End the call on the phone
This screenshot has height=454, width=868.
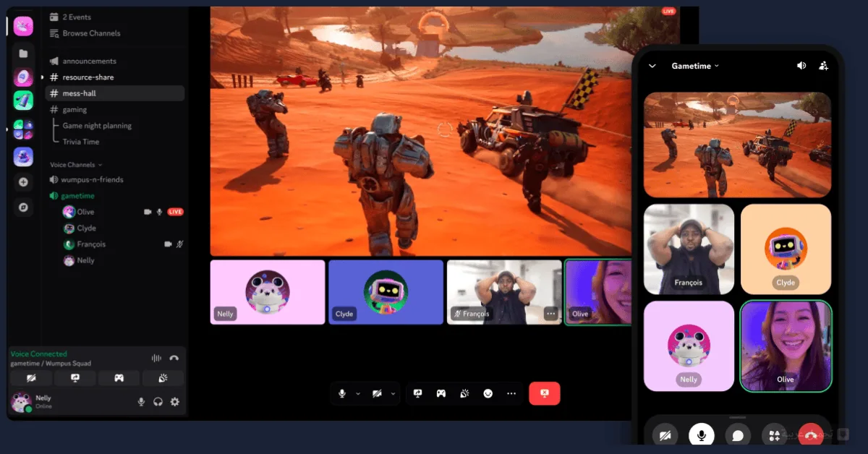coord(811,435)
